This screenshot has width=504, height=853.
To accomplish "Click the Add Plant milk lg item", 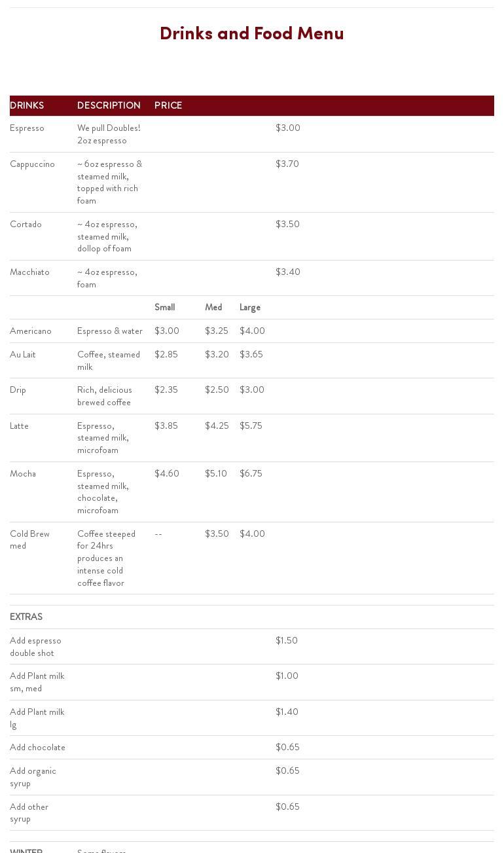I will pyautogui.click(x=37, y=717).
